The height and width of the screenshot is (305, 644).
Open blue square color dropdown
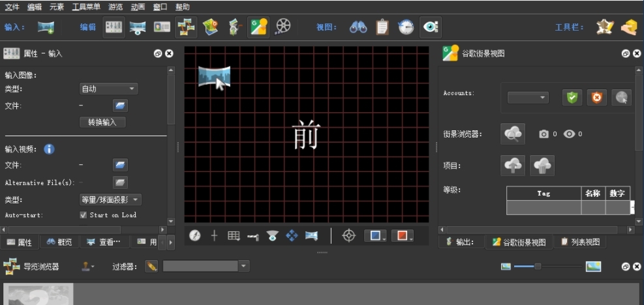click(375, 236)
